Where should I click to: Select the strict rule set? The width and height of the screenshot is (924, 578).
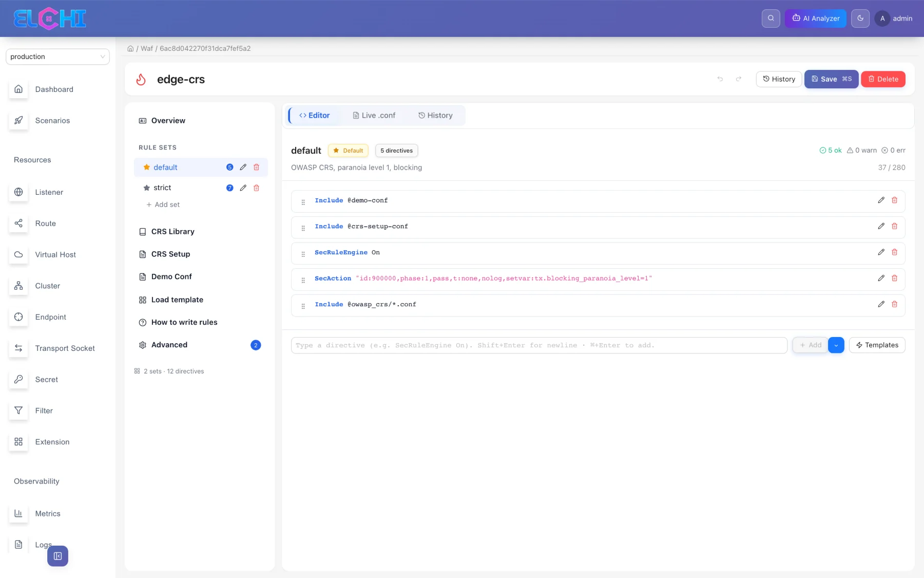[x=162, y=188]
